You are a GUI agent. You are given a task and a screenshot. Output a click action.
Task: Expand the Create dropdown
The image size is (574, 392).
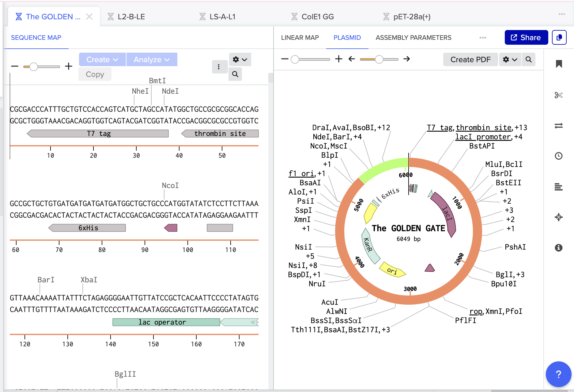pyautogui.click(x=102, y=59)
